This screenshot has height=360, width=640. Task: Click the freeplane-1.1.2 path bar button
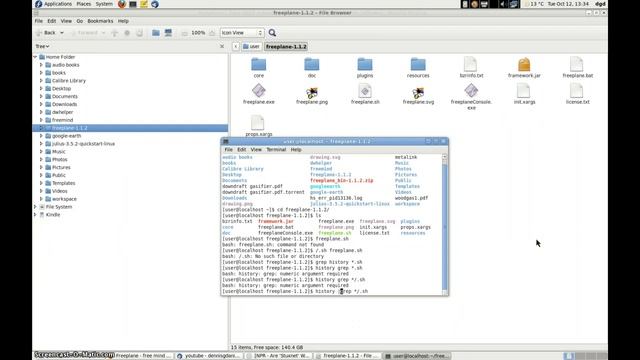[286, 47]
